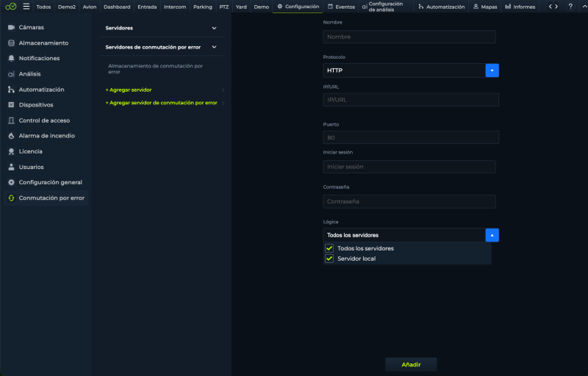588x376 pixels.
Task: Click the Agregar servidor link
Action: (x=129, y=90)
